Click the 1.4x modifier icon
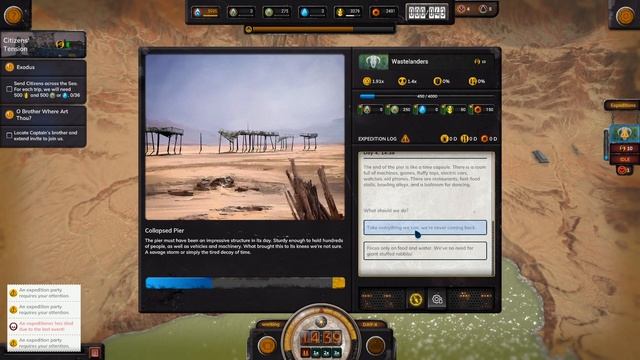The image size is (640, 360). pos(402,81)
